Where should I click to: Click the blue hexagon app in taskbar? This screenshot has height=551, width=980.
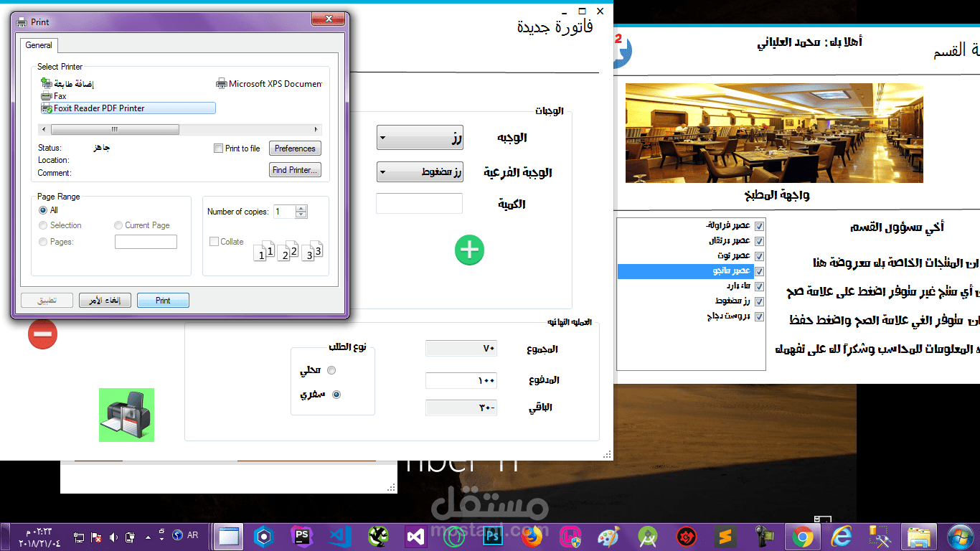[264, 536]
